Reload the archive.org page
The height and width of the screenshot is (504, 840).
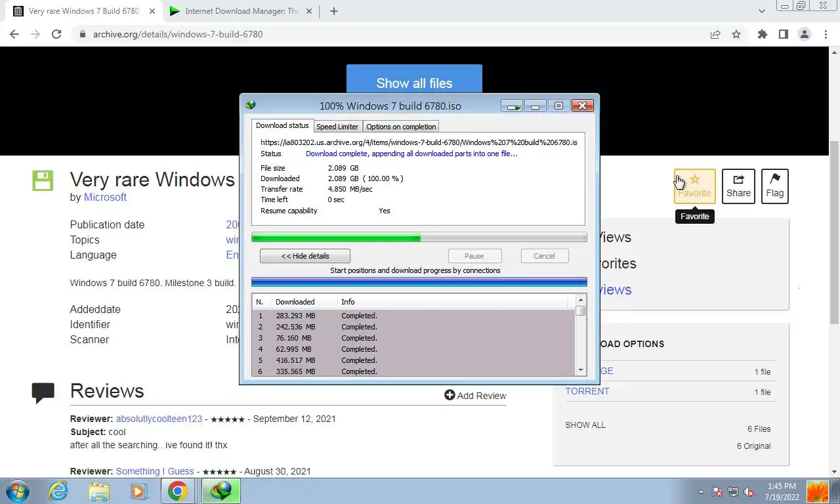pyautogui.click(x=56, y=34)
